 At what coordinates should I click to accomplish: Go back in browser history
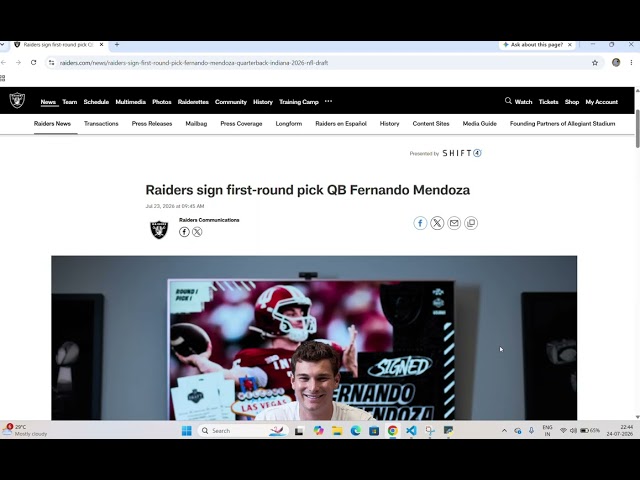4,62
